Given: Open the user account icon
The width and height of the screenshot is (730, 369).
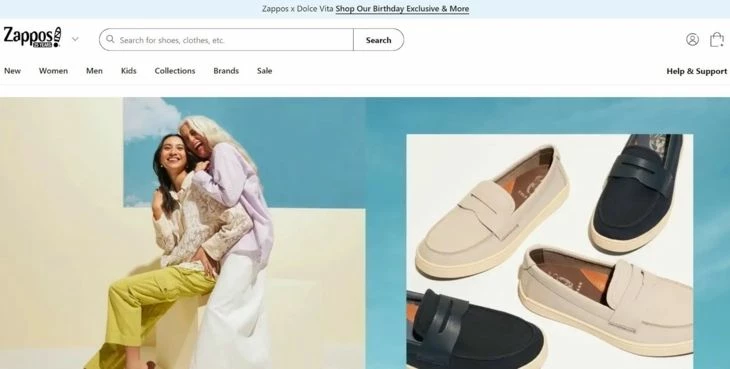Looking at the screenshot, I should tap(692, 40).
